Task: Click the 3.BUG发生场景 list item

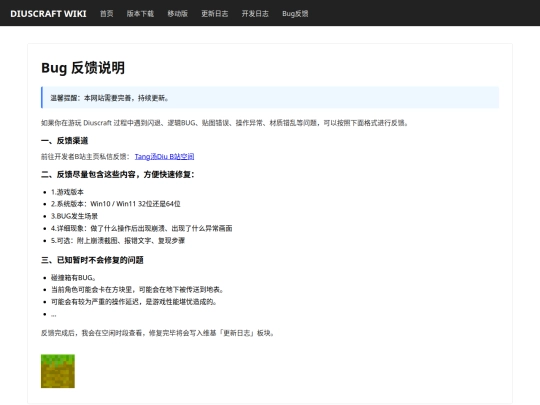Action: pyautogui.click(x=74, y=216)
